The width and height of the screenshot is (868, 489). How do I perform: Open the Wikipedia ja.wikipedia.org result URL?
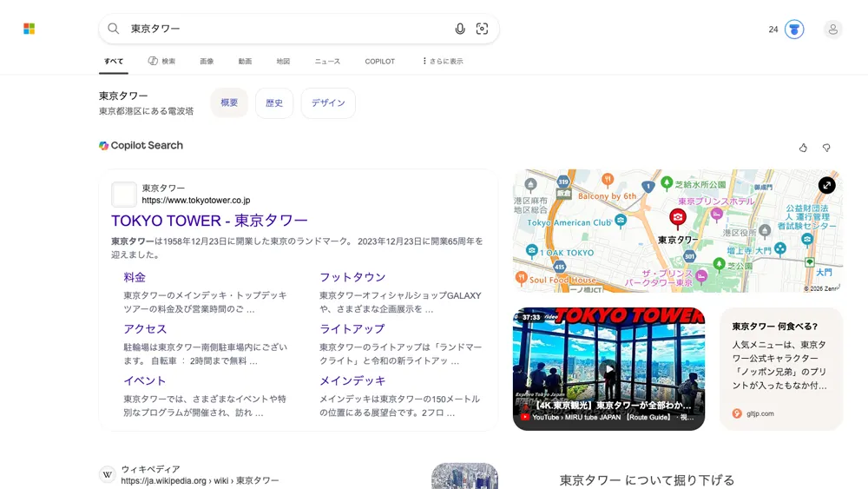tap(200, 480)
